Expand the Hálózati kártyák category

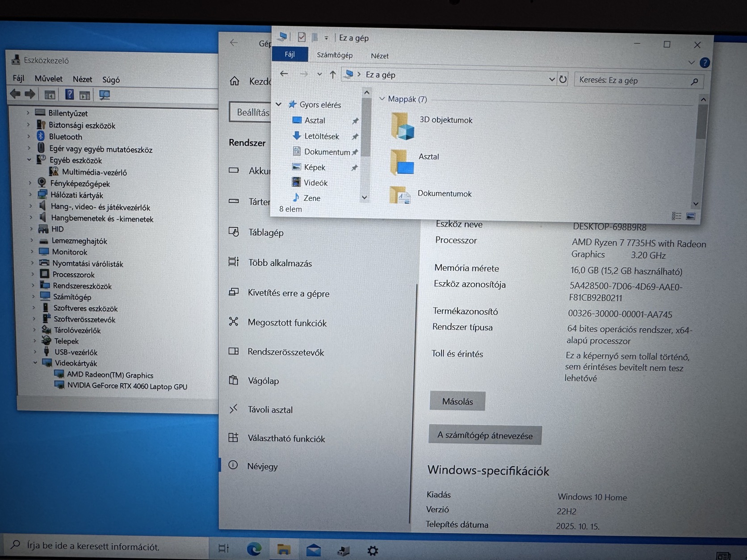coord(30,194)
